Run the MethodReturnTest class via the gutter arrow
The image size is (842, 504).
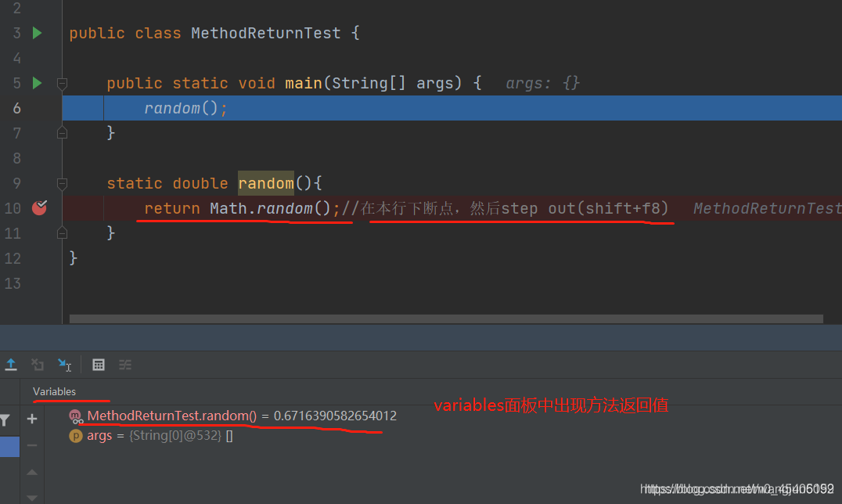point(37,33)
